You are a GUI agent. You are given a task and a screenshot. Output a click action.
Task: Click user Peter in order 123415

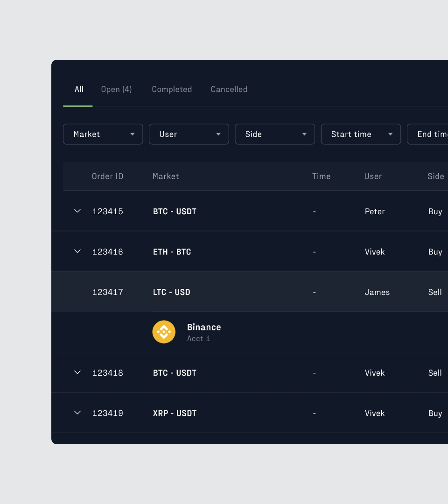click(375, 211)
